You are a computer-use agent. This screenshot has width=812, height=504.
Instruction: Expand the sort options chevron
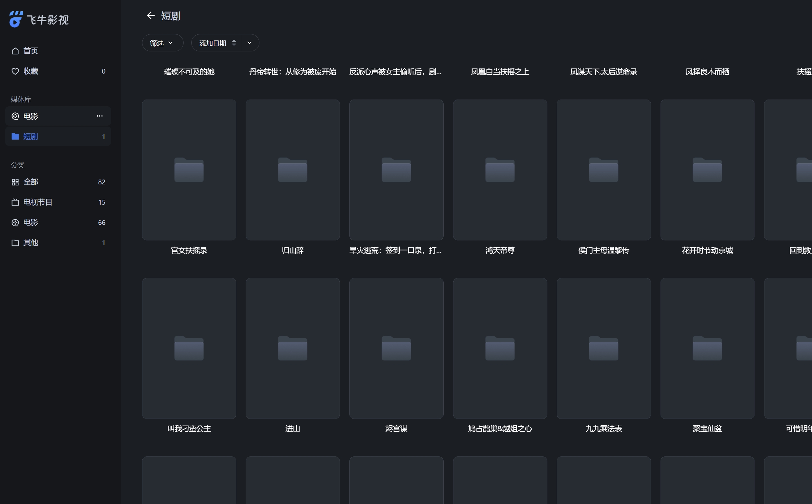point(249,43)
